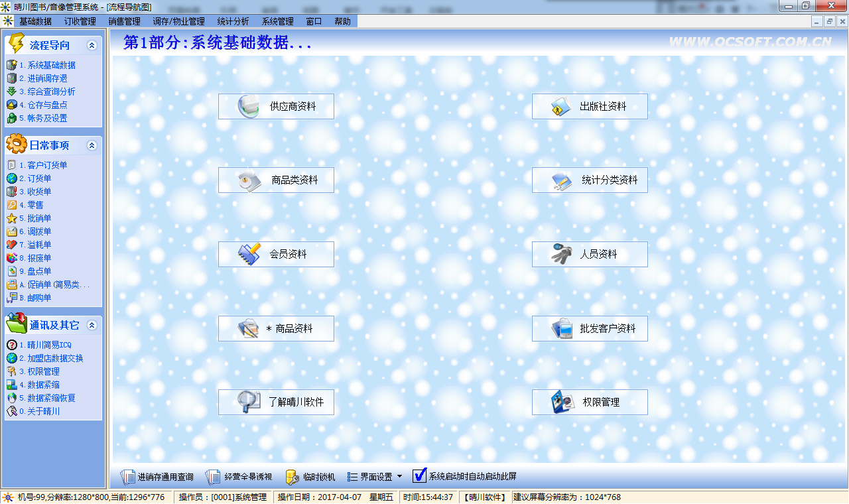Open 6. 调拨单 icon
The image size is (849, 504).
[11, 231]
